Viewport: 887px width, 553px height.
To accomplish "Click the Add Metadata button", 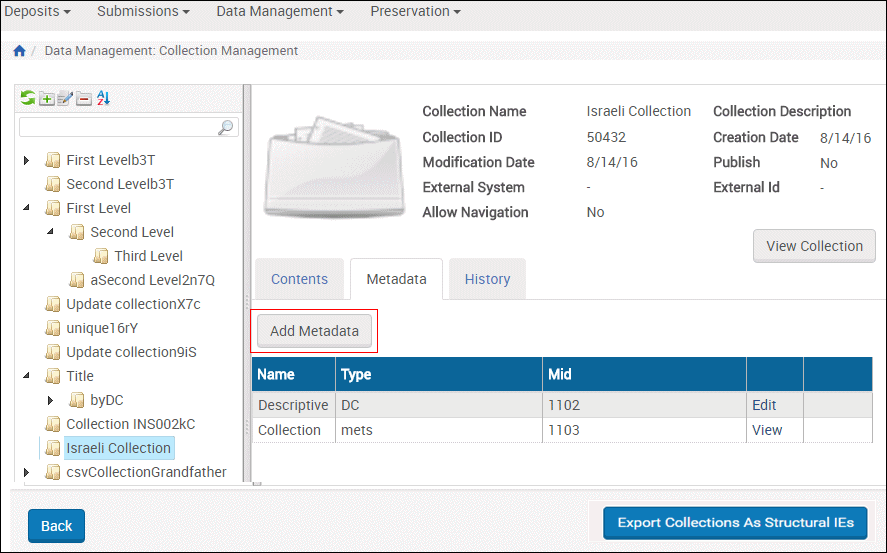I will 314,331.
